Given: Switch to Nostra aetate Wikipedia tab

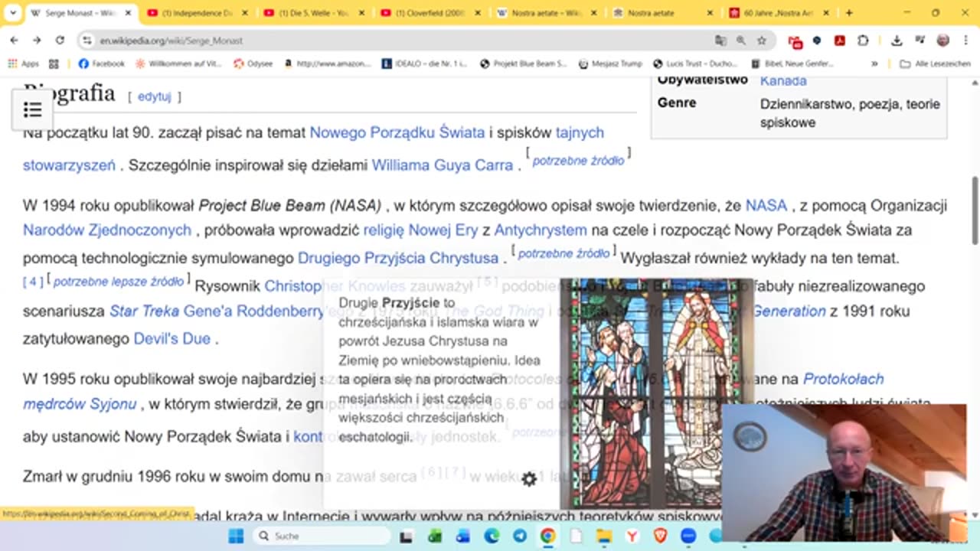Looking at the screenshot, I should 547,13.
